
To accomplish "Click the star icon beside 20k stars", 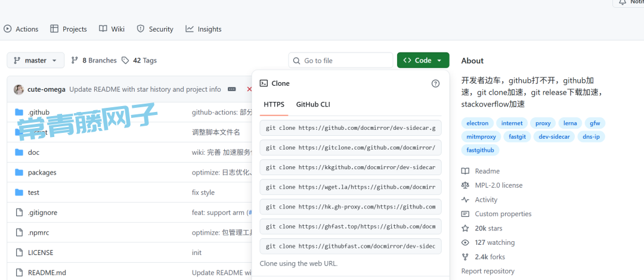I will coord(465,228).
